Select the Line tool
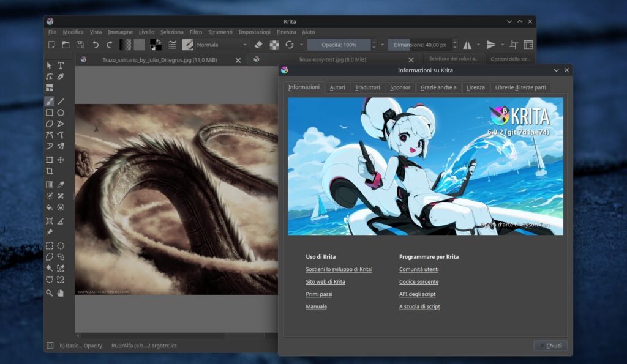This screenshot has height=364, width=627. pyautogui.click(x=61, y=102)
